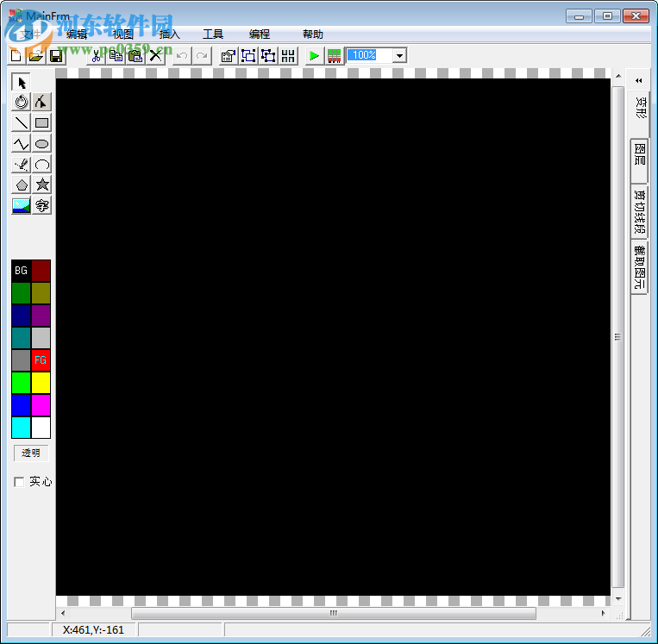Click the Save floppy disk icon

56,55
